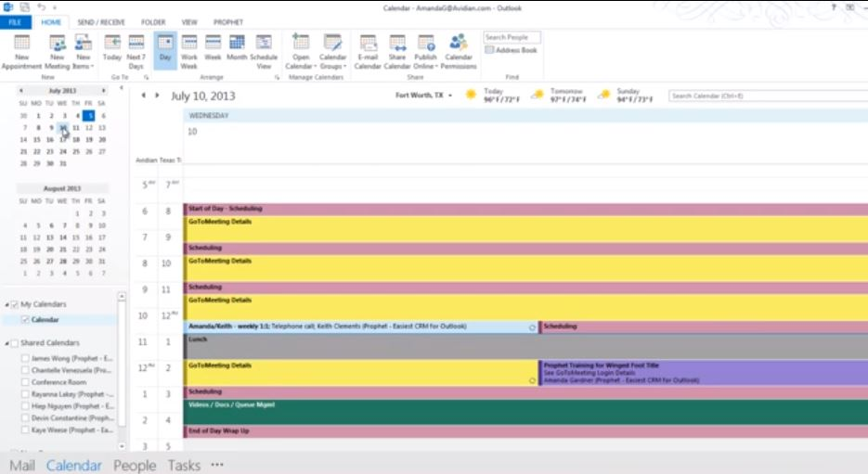Switch to Work Week view
The width and height of the screenshot is (868, 474).
pyautogui.click(x=188, y=51)
